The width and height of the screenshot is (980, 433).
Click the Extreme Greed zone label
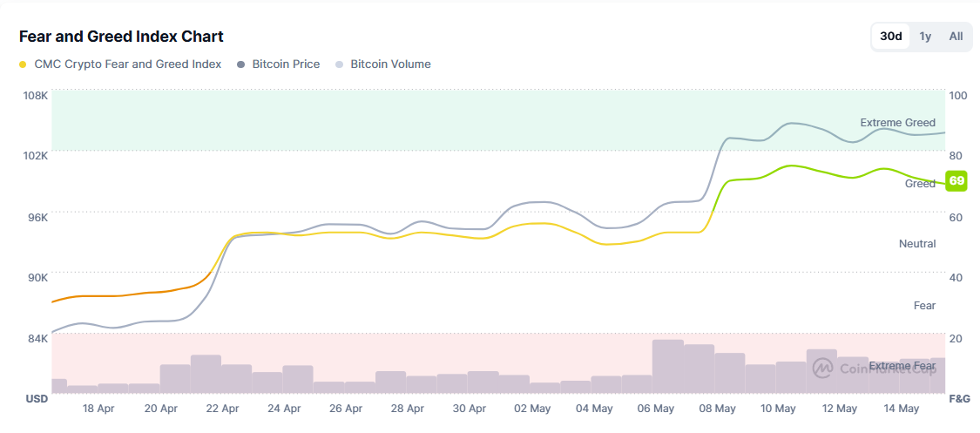(897, 123)
